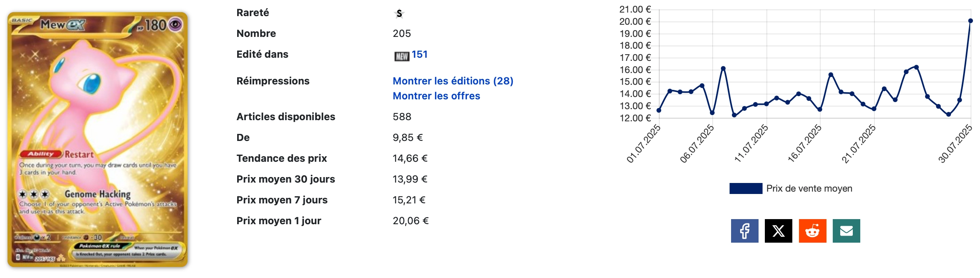The width and height of the screenshot is (980, 278).
Task: Click the Tendance des prix value 14,66 €
Action: tap(410, 158)
